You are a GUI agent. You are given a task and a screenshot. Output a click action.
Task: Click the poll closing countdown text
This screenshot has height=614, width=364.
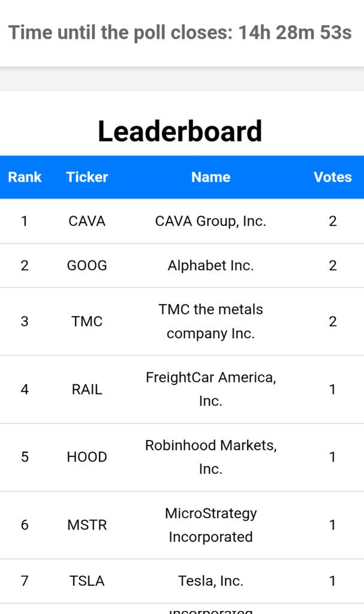pos(180,32)
